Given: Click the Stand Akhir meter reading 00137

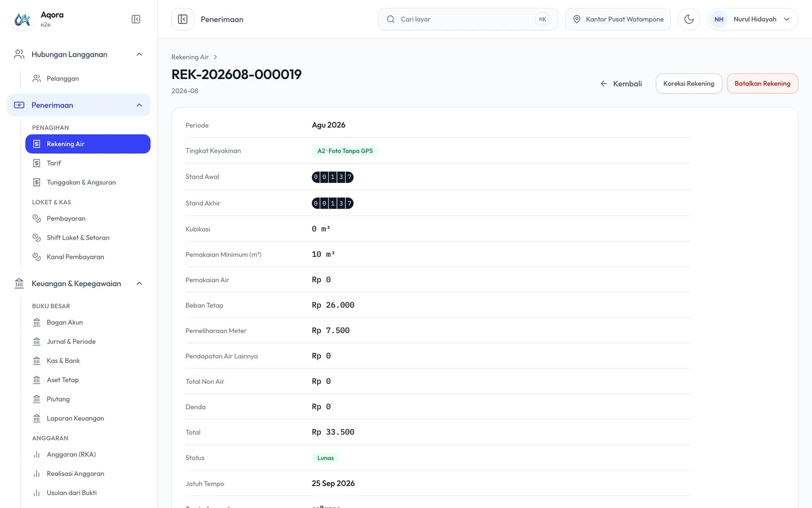Looking at the screenshot, I should pyautogui.click(x=332, y=203).
